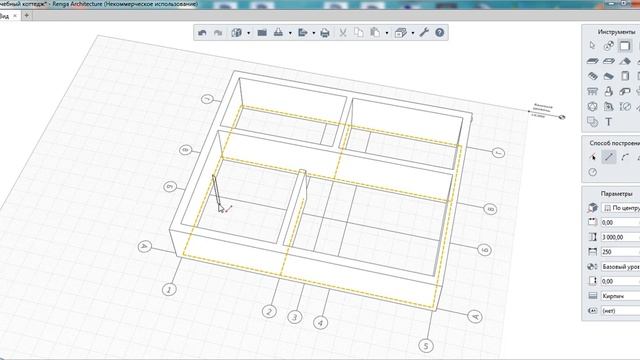Screen dimensions: 640x360
Task: Open settings via the wrench icon
Action: [x=424, y=33]
